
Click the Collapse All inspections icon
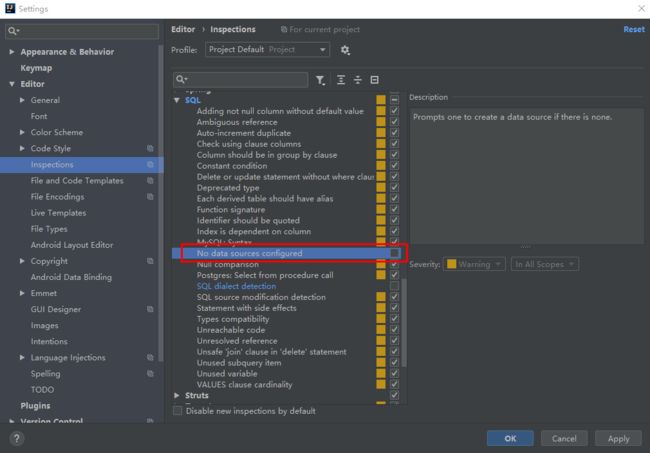357,80
